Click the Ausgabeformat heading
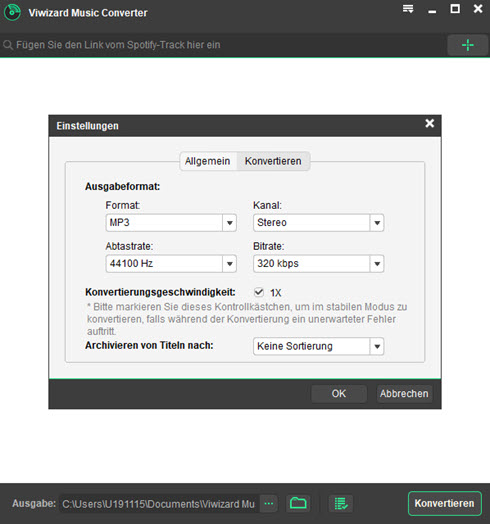 pos(122,186)
